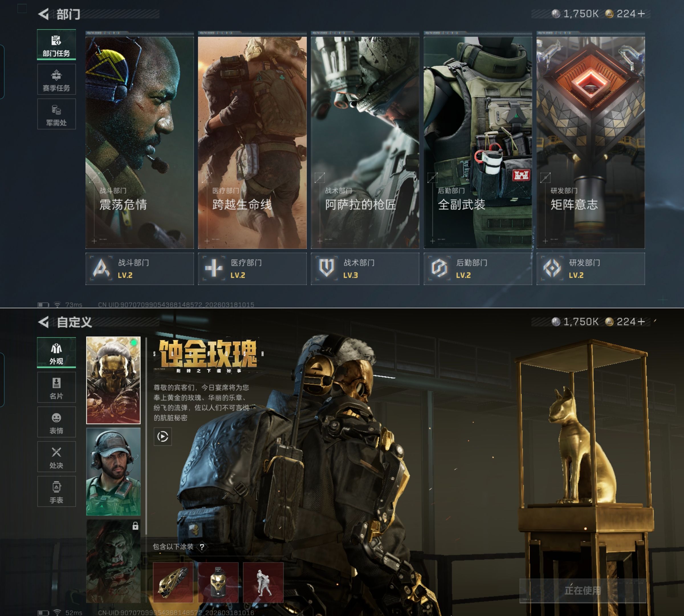Select 外观 appearance sidebar tab
Viewport: 684px width, 616px height.
pyautogui.click(x=56, y=353)
